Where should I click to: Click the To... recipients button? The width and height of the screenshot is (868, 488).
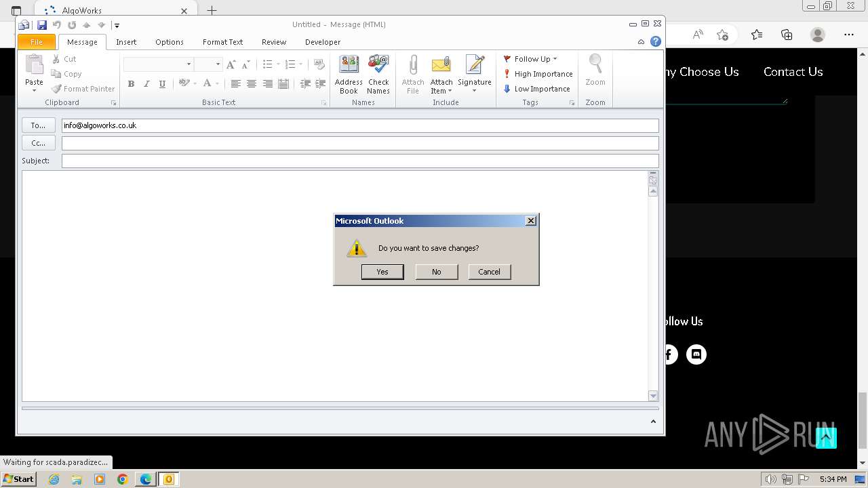(x=39, y=125)
